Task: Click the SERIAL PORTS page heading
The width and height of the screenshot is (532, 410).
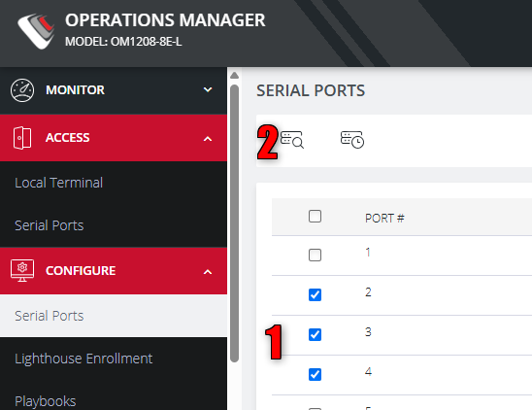Action: tap(311, 90)
